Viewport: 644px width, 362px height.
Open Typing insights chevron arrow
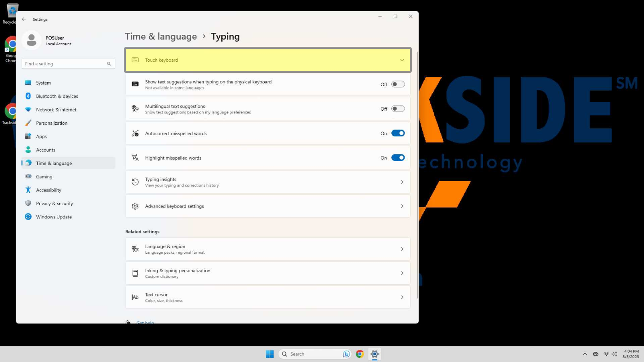402,182
